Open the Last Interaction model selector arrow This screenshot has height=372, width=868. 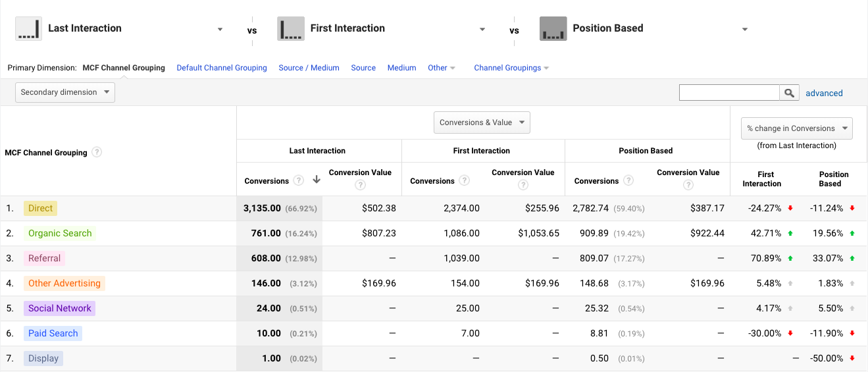(220, 30)
